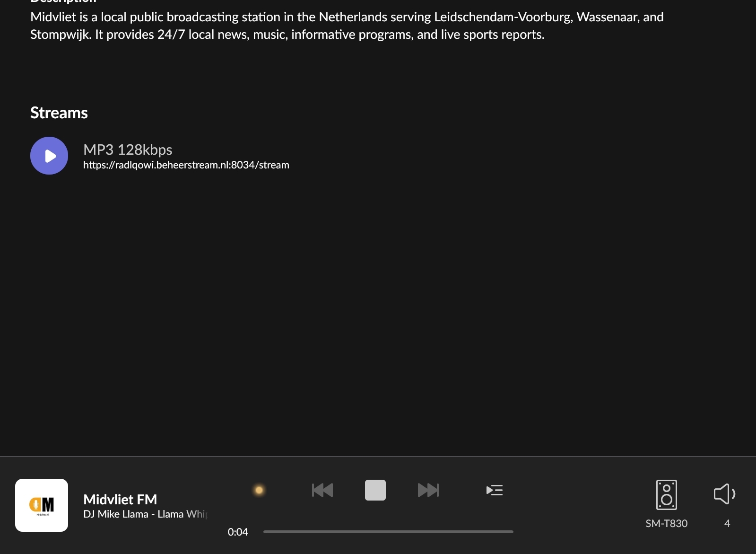Screen dimensions: 756x554
Task: Click the volume level value 4
Action: click(727, 523)
